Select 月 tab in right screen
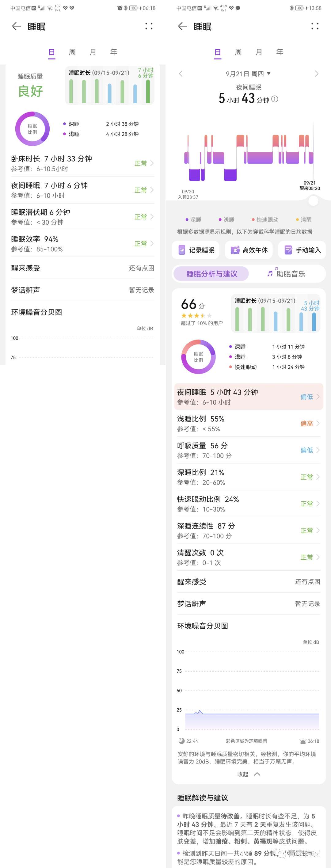Screen dimensions: 331x868 pos(259,52)
